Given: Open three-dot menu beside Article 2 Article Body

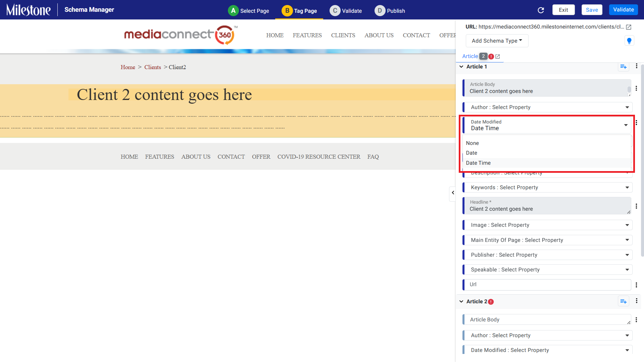Looking at the screenshot, I should 636,320.
